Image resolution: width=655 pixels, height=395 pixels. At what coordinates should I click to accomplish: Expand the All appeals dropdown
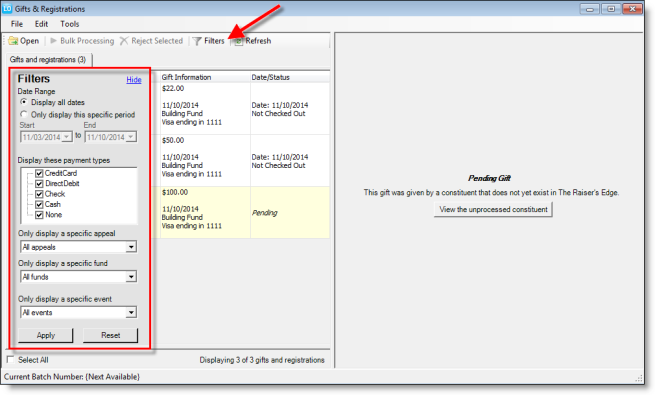click(x=131, y=247)
